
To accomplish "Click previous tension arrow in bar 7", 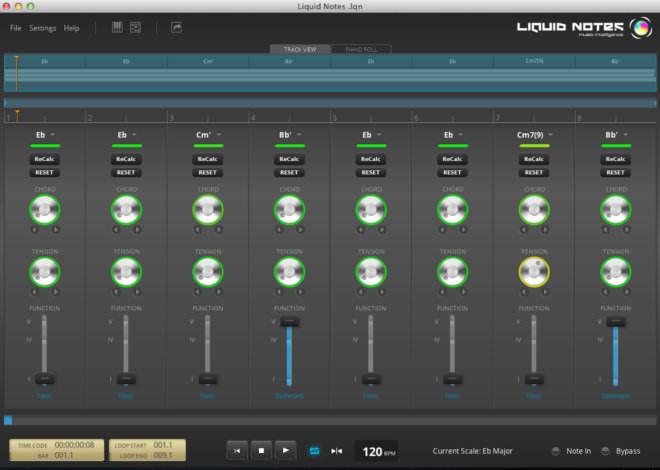I will (x=524, y=292).
